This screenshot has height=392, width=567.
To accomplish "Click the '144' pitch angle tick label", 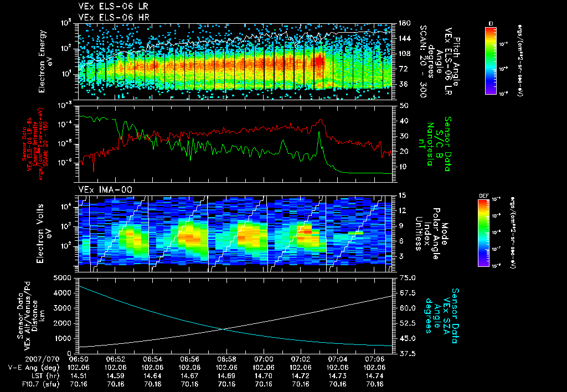I will click(404, 38).
